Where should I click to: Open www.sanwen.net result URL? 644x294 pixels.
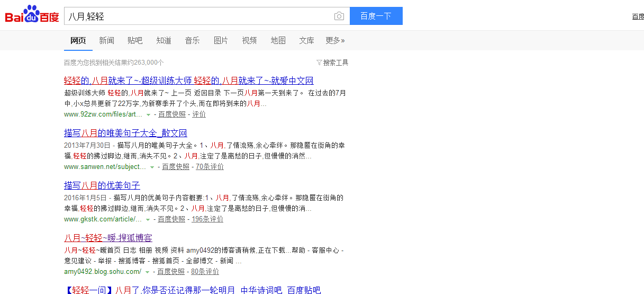[105, 166]
